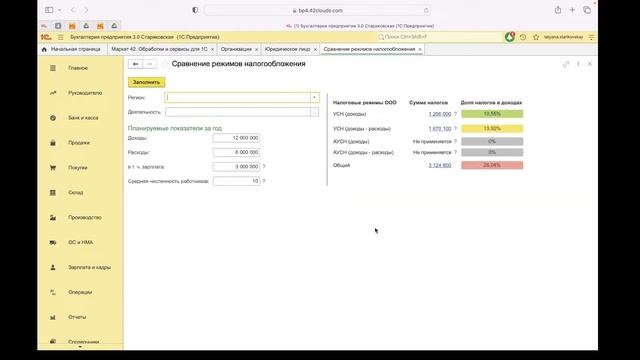Go back with the form's left arrow
Image resolution: width=640 pixels, height=360 pixels.
pyautogui.click(x=136, y=64)
